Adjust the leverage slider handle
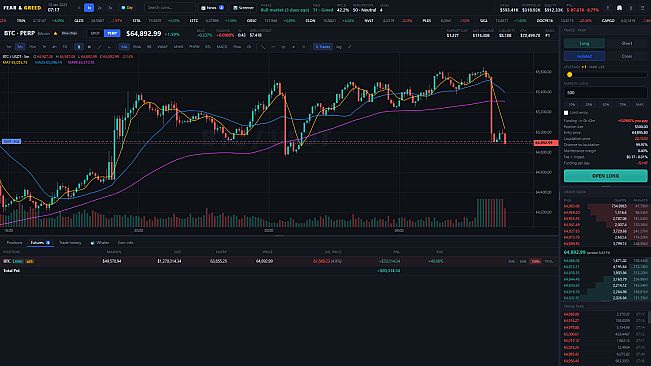651x366 pixels. click(570, 75)
